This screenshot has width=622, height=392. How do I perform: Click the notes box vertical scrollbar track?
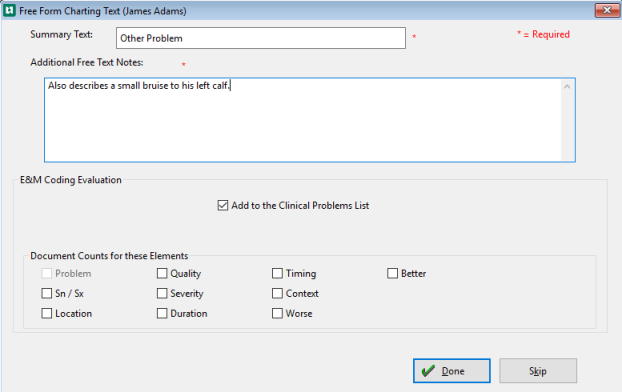567,127
